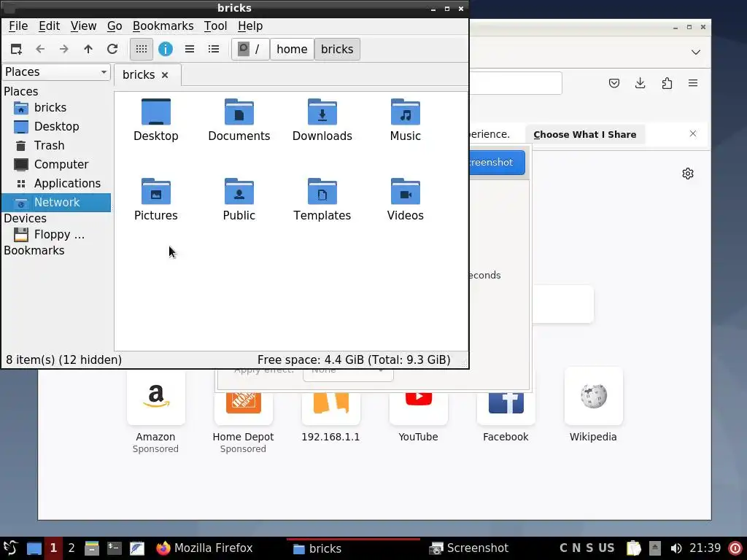The width and height of the screenshot is (747, 560).
Task: Select Trash in Places sidebar
Action: pos(56,146)
